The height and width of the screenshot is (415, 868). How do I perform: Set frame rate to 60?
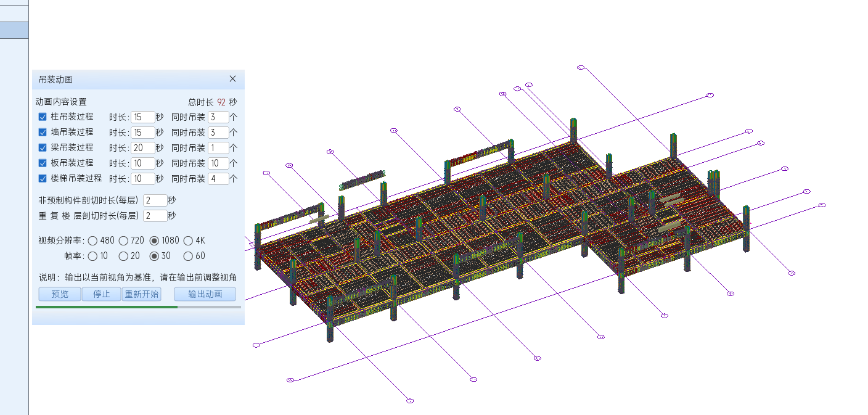189,256
